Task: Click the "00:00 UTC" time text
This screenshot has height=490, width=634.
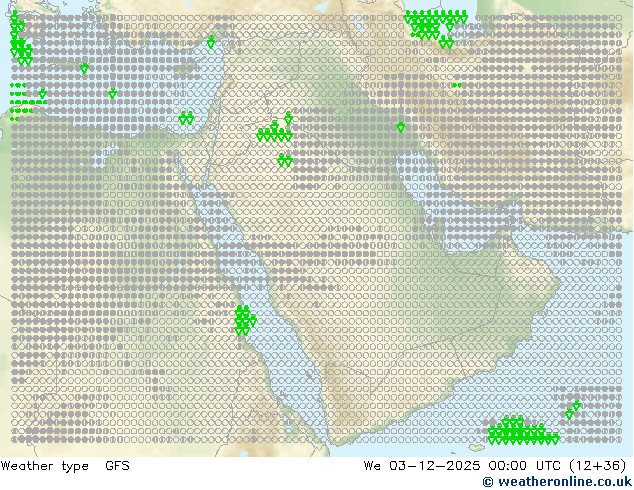Action: coord(524,466)
